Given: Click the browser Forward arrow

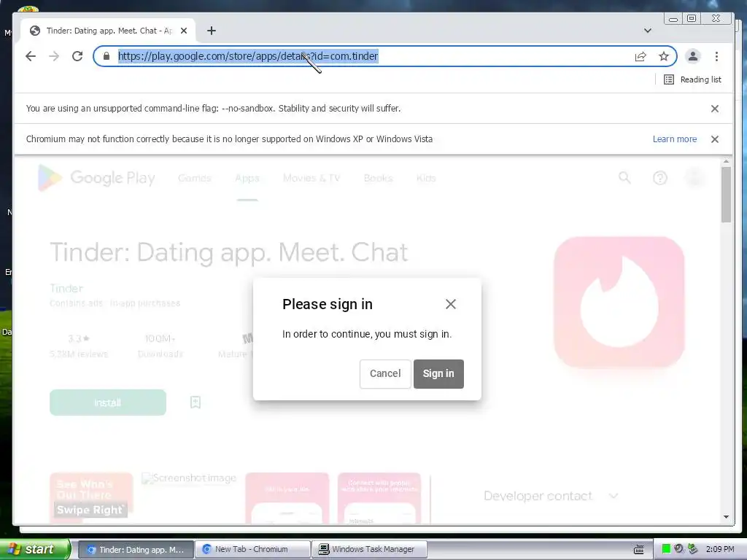Looking at the screenshot, I should tap(54, 56).
